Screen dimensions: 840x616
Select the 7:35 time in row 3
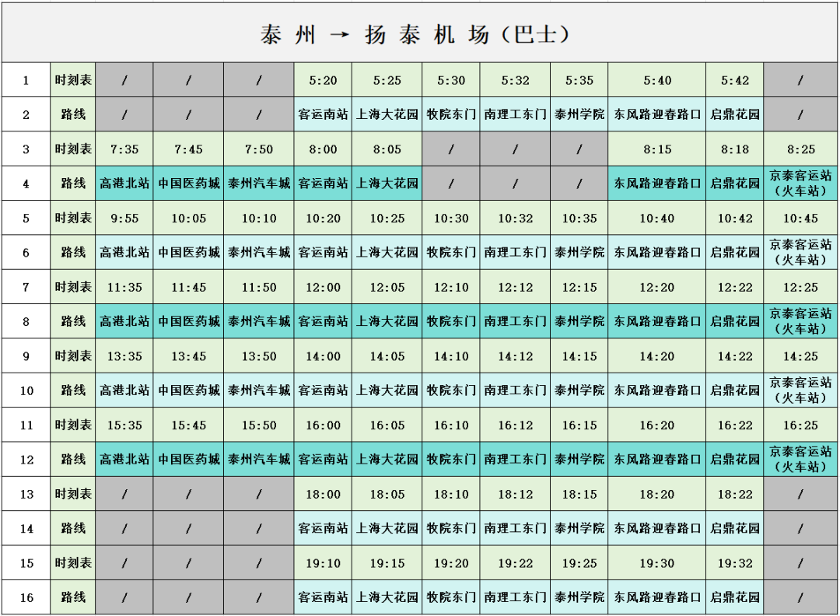pyautogui.click(x=124, y=148)
